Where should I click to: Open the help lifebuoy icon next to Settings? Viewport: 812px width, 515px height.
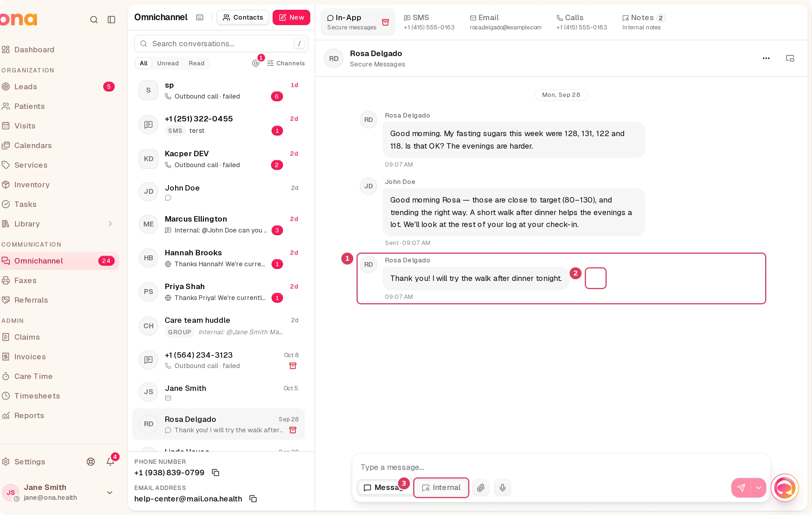pyautogui.click(x=91, y=461)
